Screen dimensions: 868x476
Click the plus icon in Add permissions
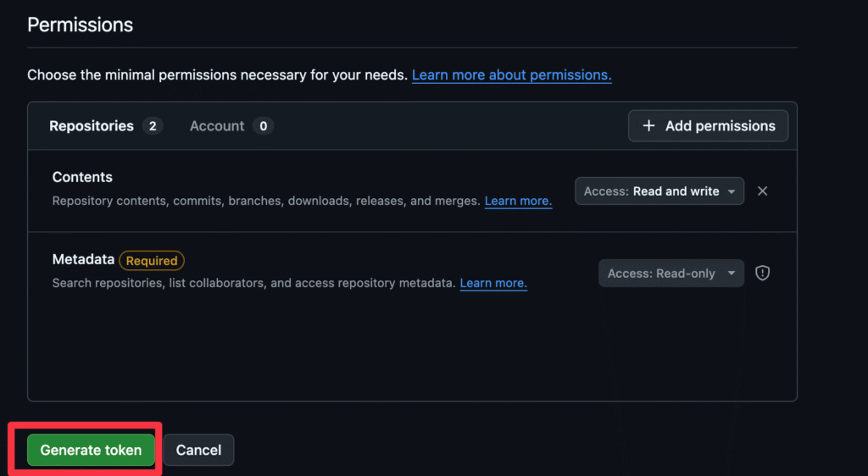pyautogui.click(x=648, y=126)
